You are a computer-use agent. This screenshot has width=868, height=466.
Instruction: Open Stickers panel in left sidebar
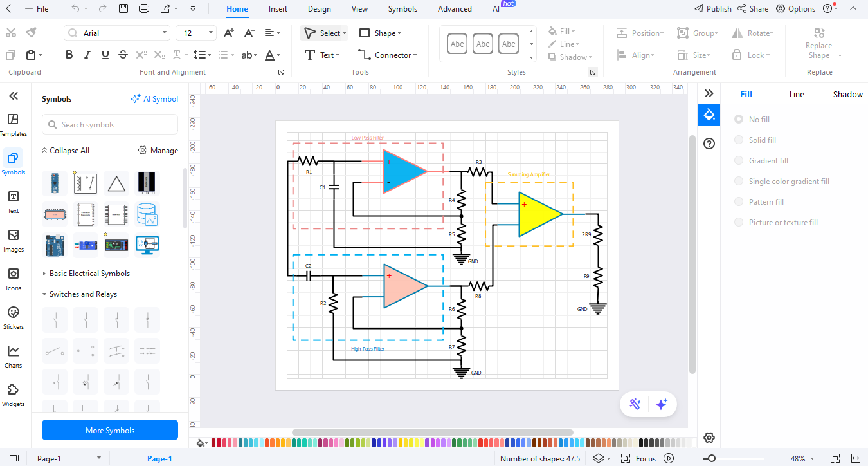pos(13,317)
